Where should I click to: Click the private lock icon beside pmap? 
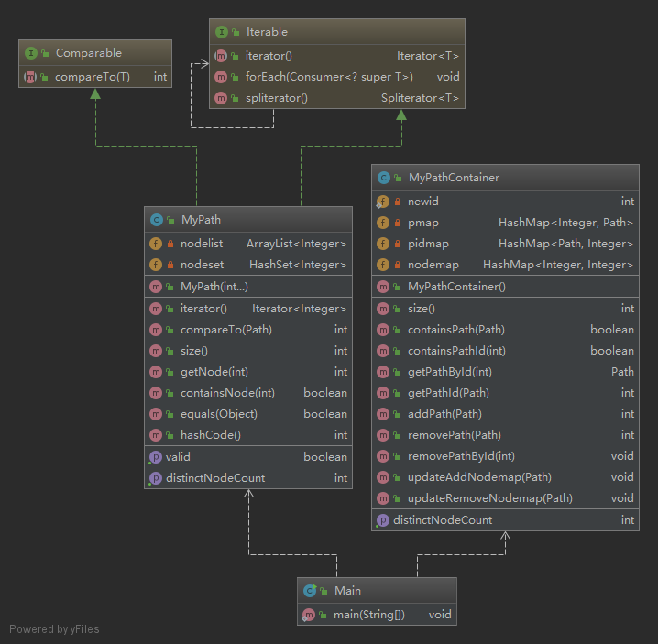[x=398, y=223]
